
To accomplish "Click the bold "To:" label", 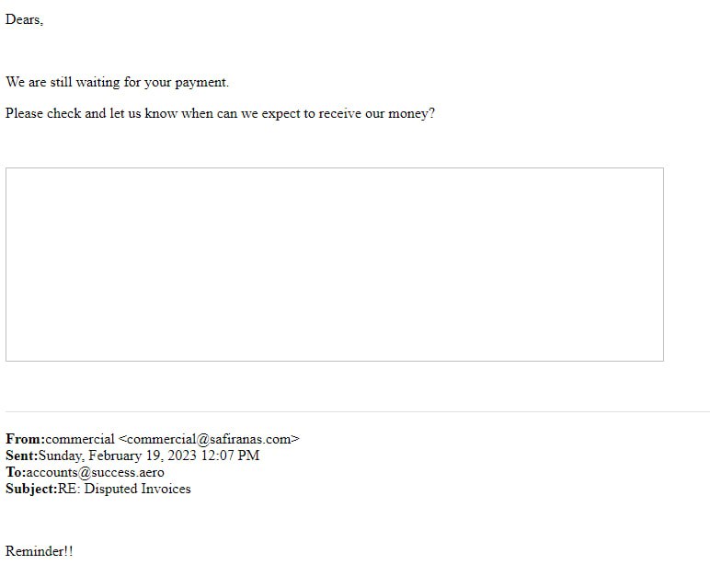I will [16, 472].
